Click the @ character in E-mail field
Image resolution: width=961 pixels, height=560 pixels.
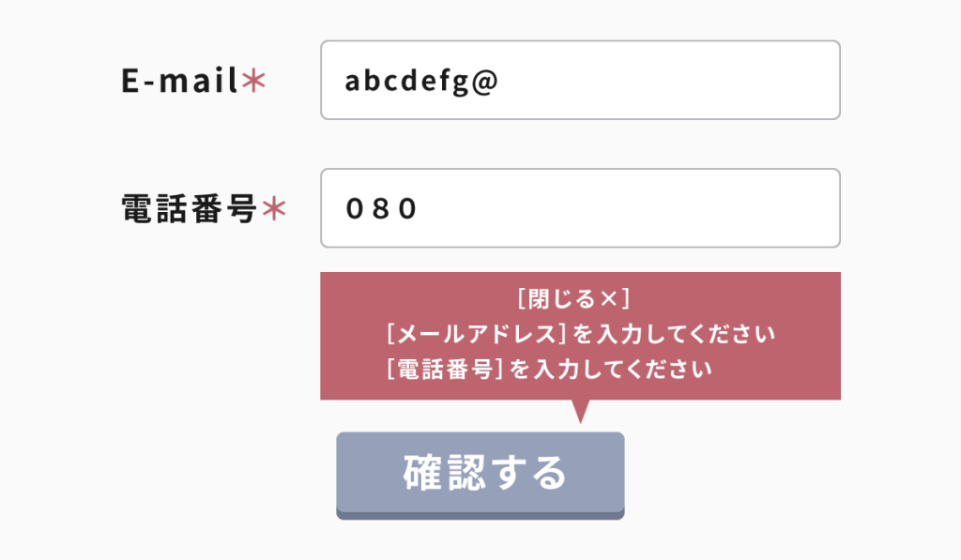click(484, 83)
